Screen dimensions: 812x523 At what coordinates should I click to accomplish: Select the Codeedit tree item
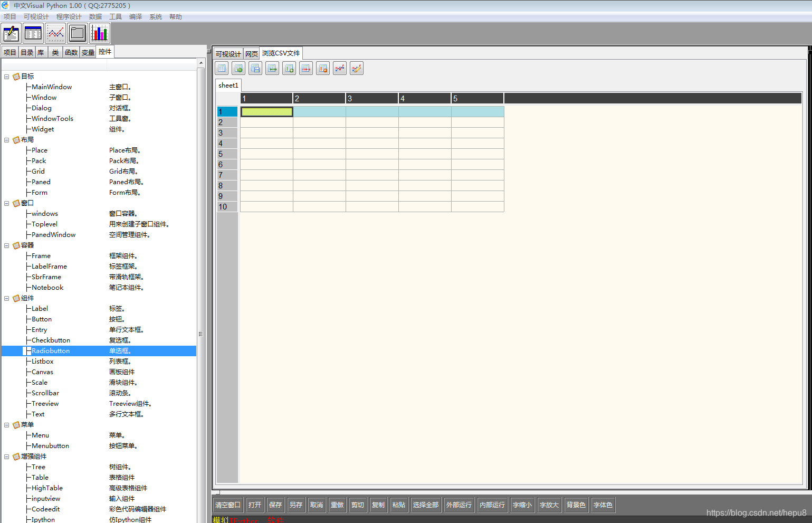[x=45, y=509]
